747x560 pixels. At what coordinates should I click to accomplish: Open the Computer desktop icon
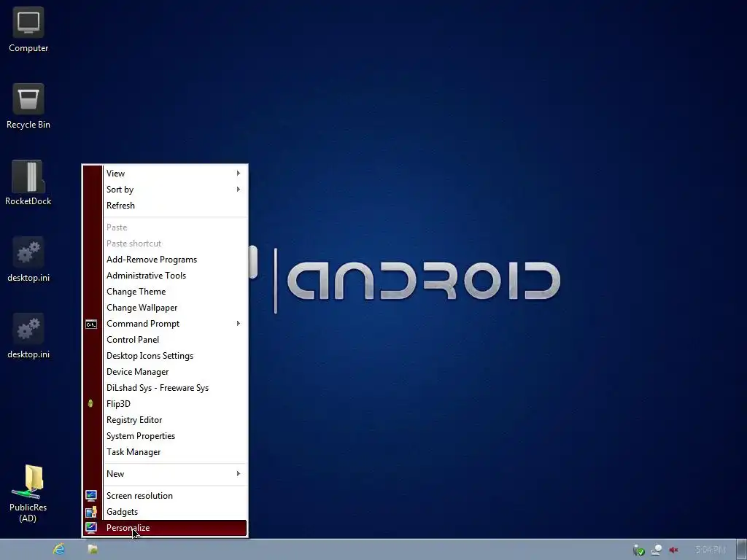tap(28, 30)
